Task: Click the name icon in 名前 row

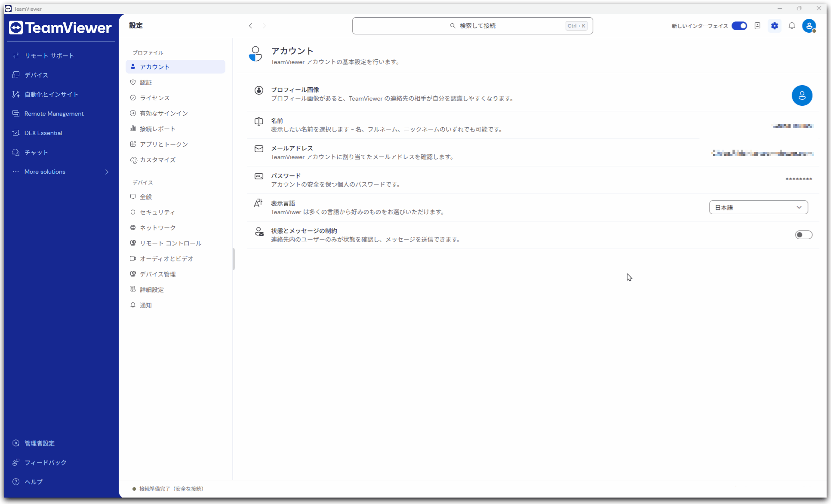Action: click(x=259, y=121)
